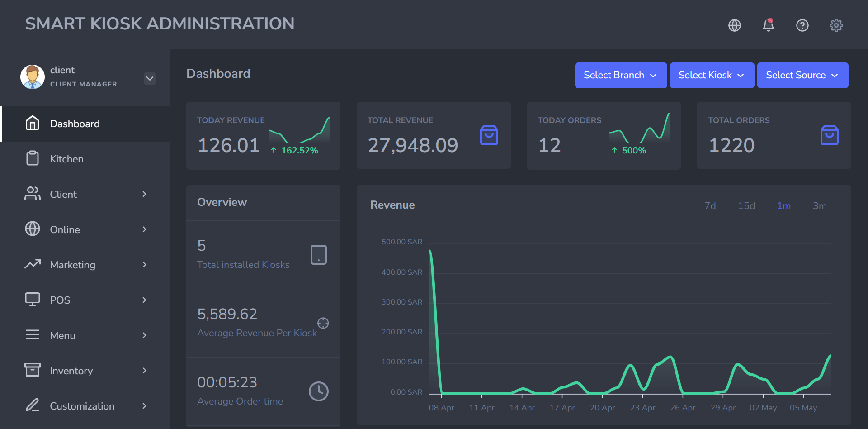Switch revenue chart to 3m range

click(820, 206)
